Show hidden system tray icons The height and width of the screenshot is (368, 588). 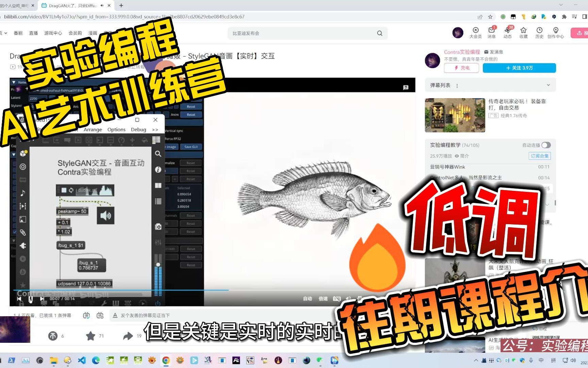pos(476,360)
